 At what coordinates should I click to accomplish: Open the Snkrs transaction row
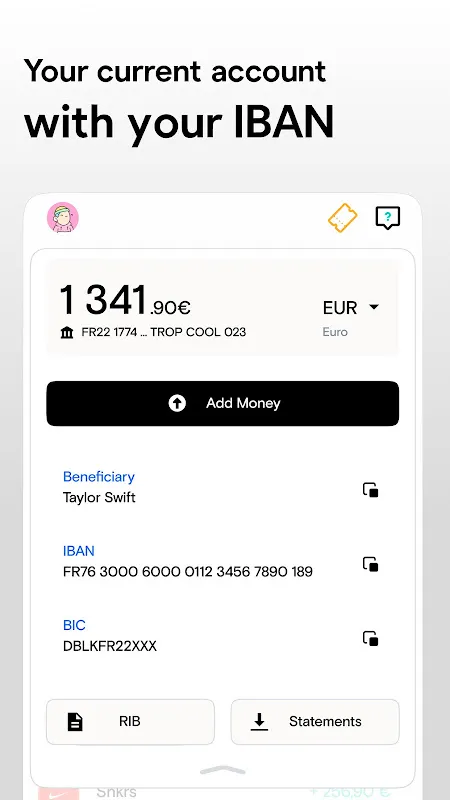[222, 792]
